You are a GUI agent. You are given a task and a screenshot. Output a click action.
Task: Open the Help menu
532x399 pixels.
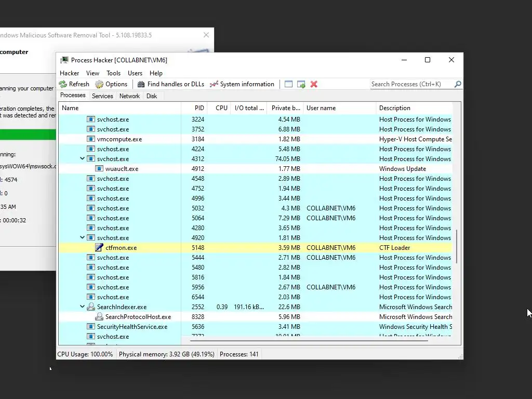click(156, 73)
